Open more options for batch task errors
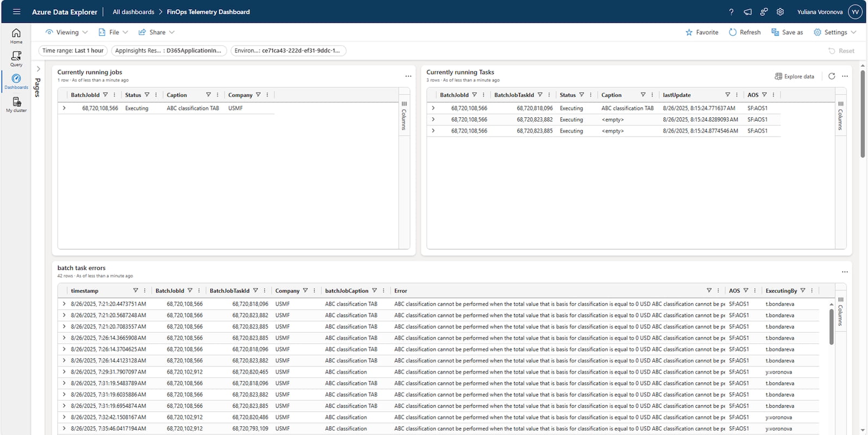The height and width of the screenshot is (435, 868). pos(845,272)
